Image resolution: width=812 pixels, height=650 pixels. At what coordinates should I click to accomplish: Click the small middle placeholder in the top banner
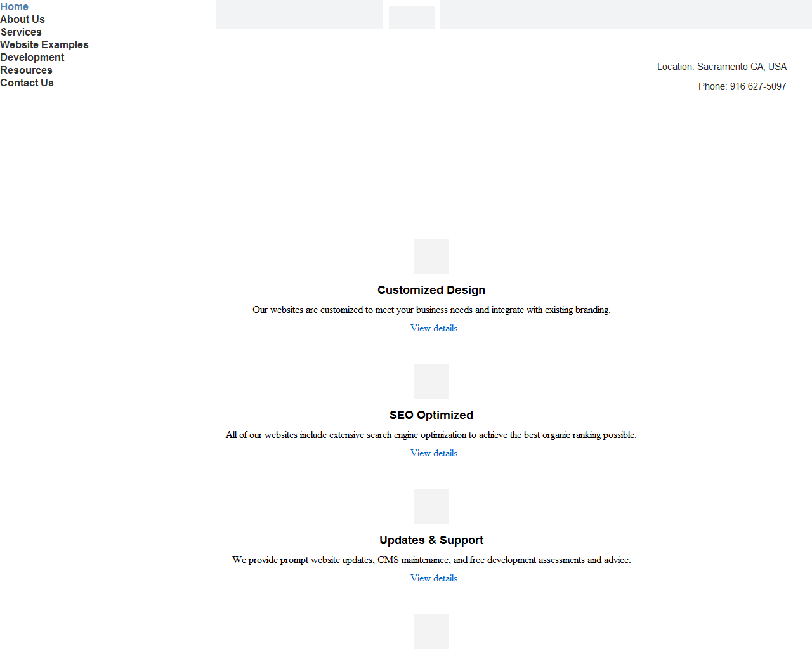412,17
